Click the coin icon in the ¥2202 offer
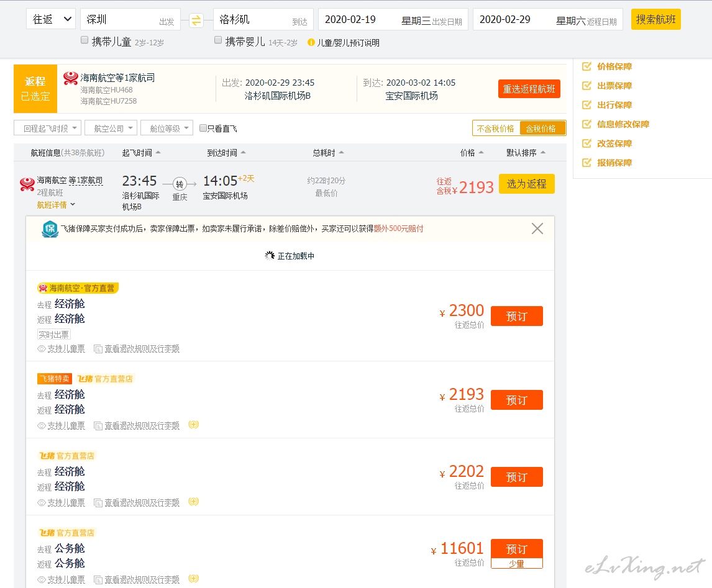This screenshot has width=712, height=588. [193, 501]
